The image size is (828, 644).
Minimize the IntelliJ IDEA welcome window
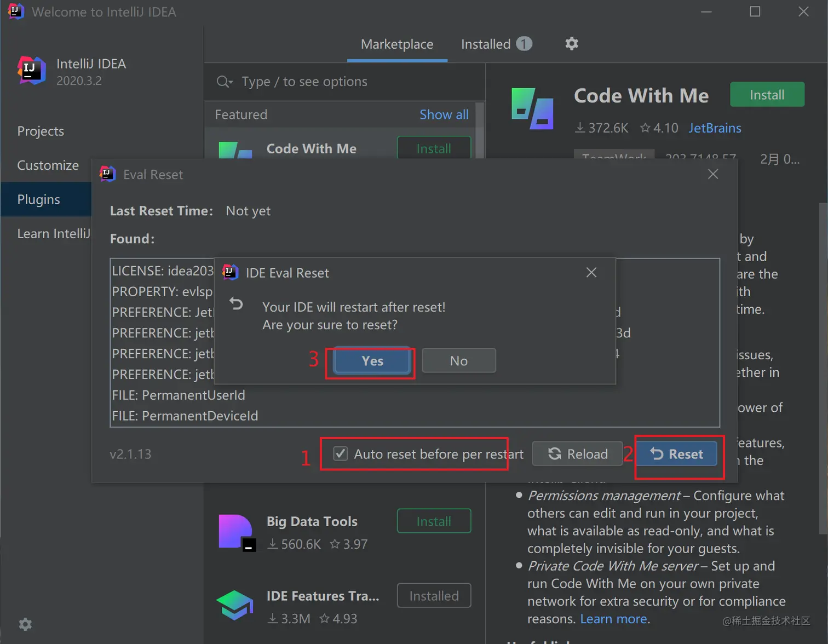click(x=706, y=12)
